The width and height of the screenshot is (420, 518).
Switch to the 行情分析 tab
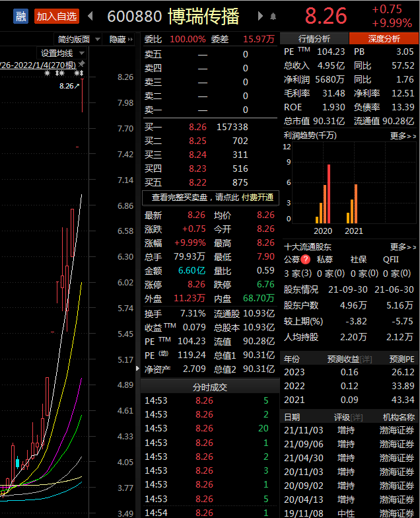314,39
